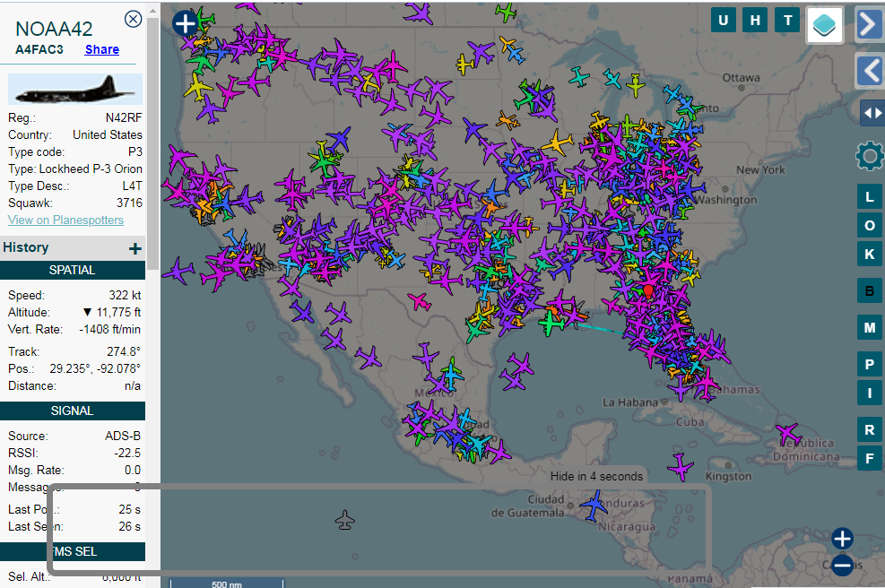The height and width of the screenshot is (588, 885).
Task: Zoom out using the minus button
Action: [x=842, y=565]
